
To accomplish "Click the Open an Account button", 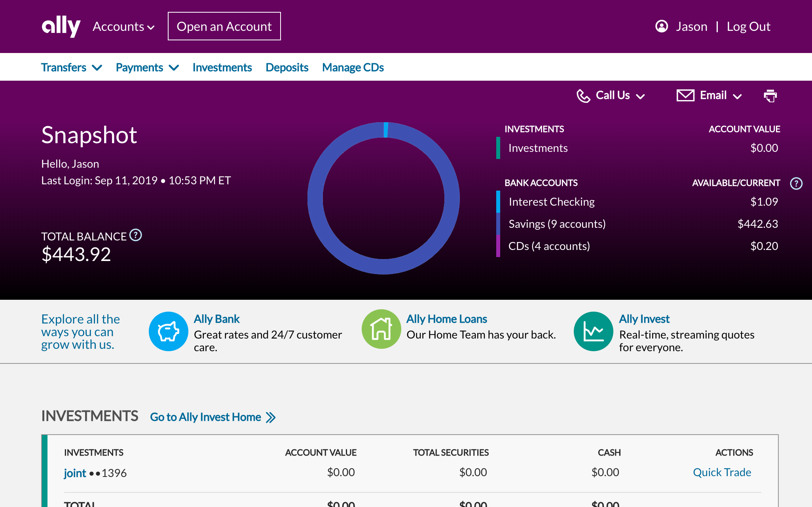I will point(224,26).
